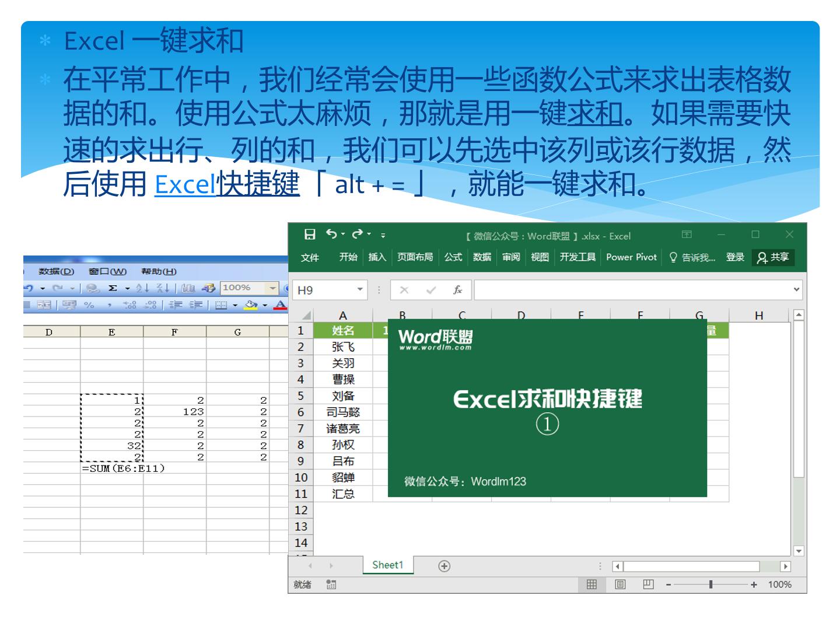Open the Fill Color dropdown arrow in old Excel
This screenshot has height=630, width=840.
pos(265,304)
